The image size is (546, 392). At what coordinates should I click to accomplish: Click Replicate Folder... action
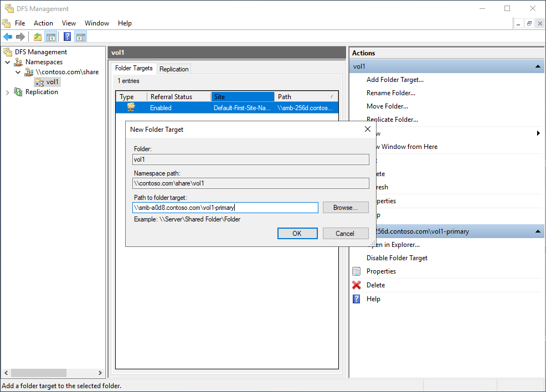click(x=392, y=120)
